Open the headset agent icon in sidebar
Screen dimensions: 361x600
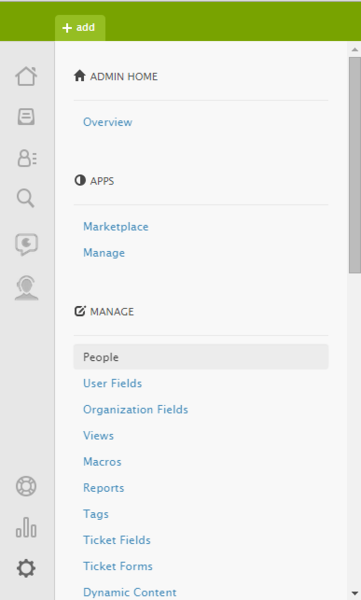[x=26, y=288]
